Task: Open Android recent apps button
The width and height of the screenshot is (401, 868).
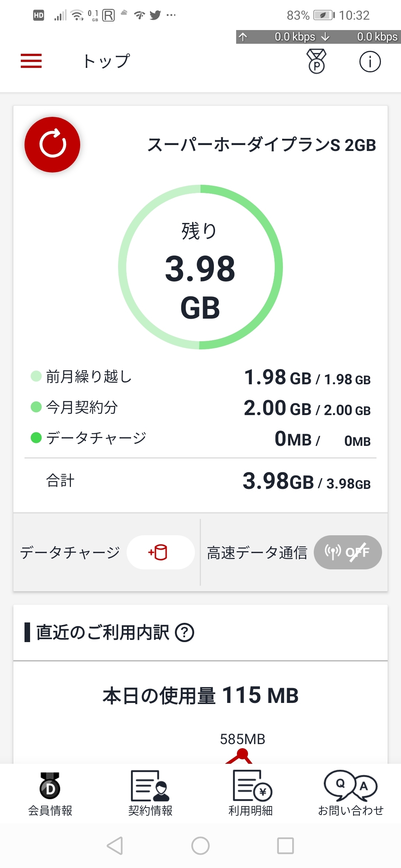Action: pyautogui.click(x=286, y=846)
